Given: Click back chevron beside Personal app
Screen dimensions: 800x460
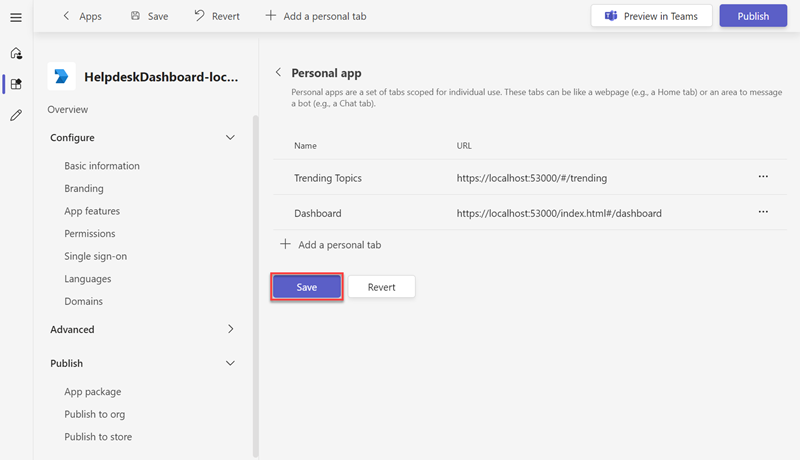Looking at the screenshot, I should pyautogui.click(x=278, y=72).
